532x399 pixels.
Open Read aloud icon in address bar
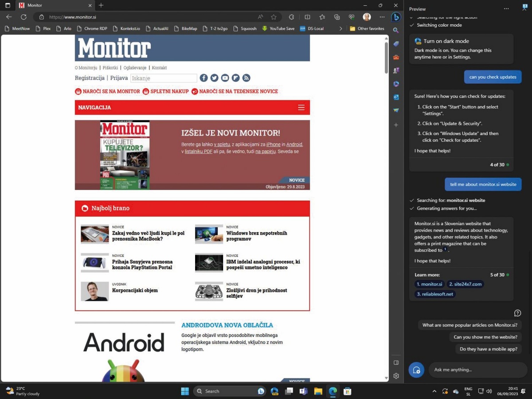click(261, 17)
